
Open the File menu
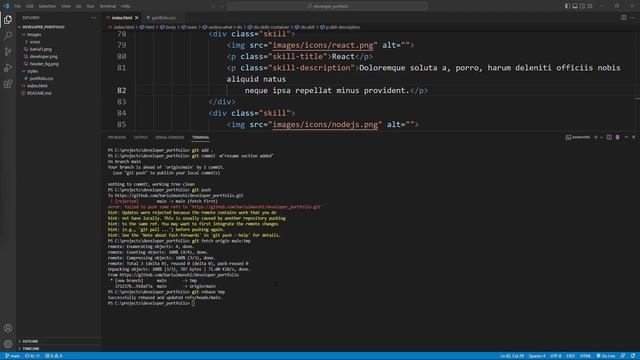(17, 6)
